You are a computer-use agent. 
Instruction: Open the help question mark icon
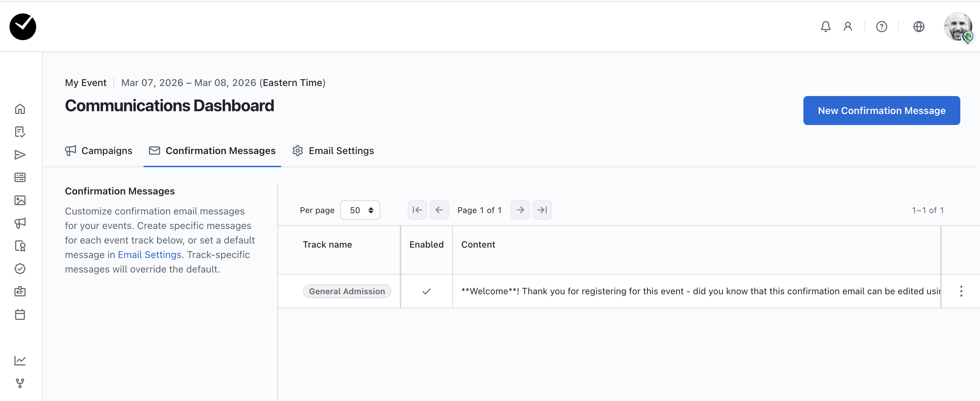point(881,27)
